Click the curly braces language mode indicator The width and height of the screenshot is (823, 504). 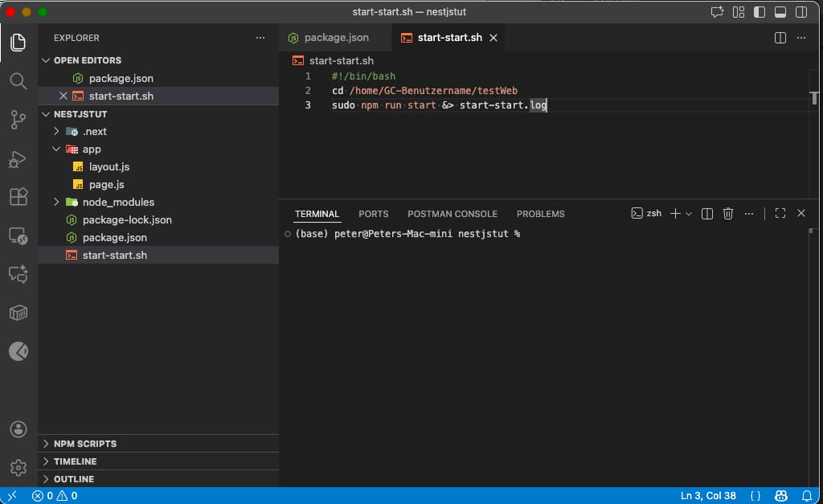pos(755,496)
